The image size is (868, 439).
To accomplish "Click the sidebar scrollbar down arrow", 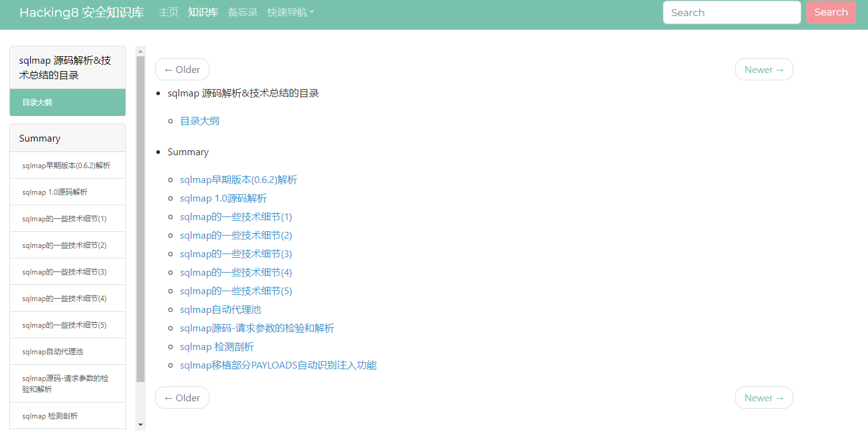I will [140, 425].
